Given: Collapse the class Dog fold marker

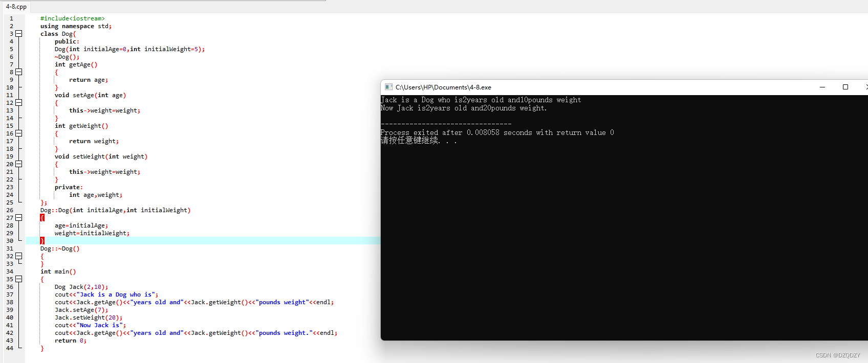Looking at the screenshot, I should [19, 34].
